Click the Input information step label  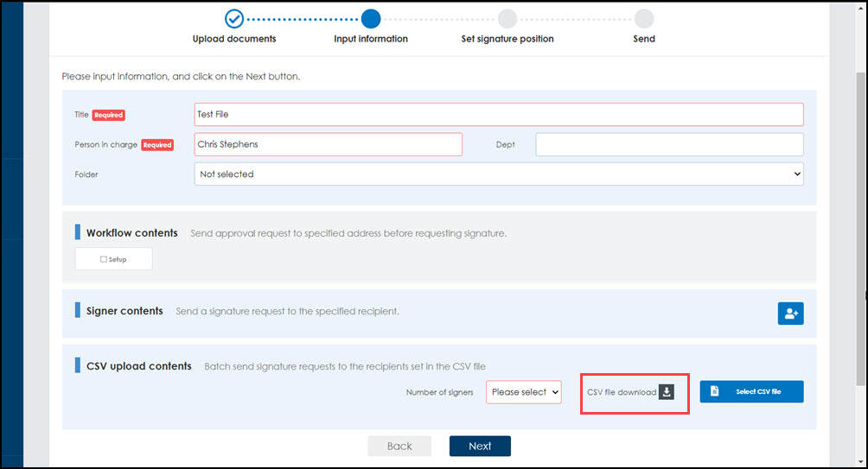(x=371, y=39)
